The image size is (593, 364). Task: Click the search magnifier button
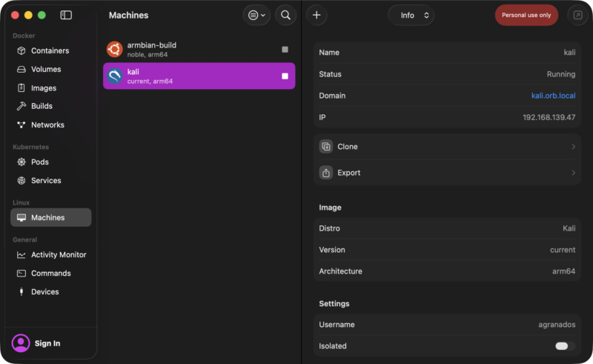coord(285,15)
